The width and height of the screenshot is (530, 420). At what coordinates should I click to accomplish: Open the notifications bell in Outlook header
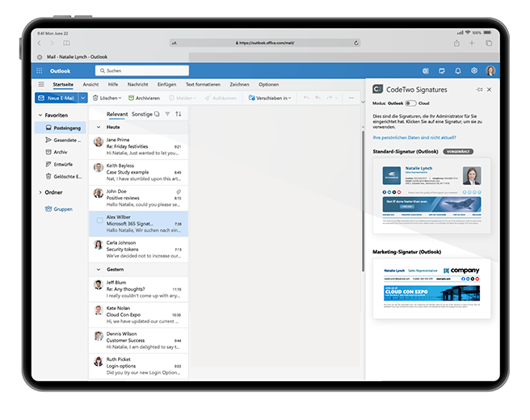tap(457, 70)
